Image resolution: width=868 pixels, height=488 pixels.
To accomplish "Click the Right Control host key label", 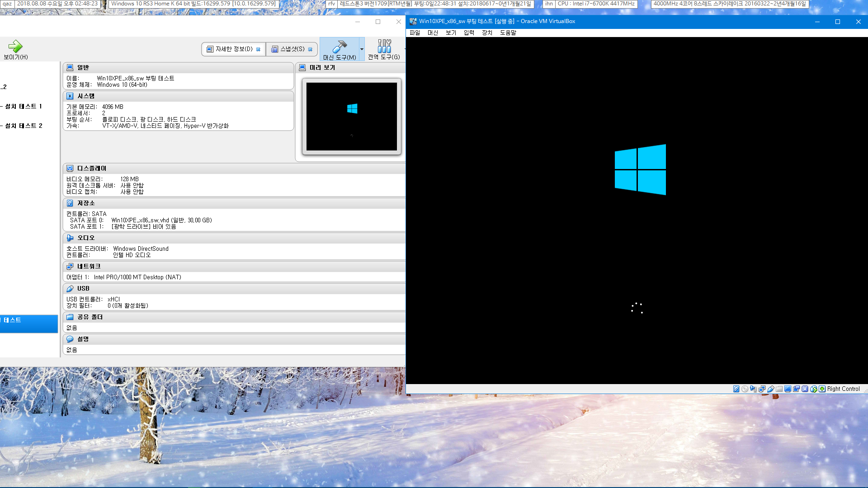I will pos(843,389).
